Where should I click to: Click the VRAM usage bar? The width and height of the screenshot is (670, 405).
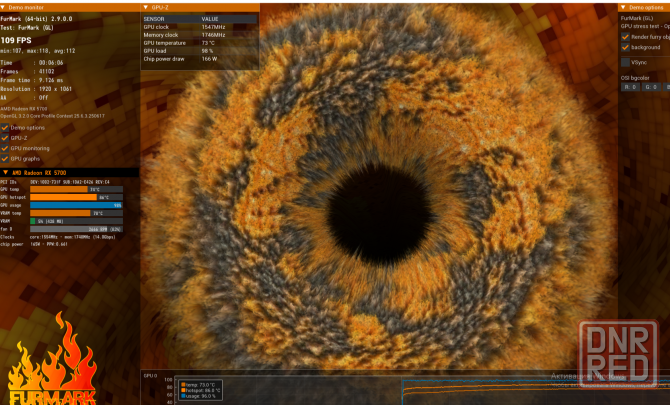coord(76,221)
